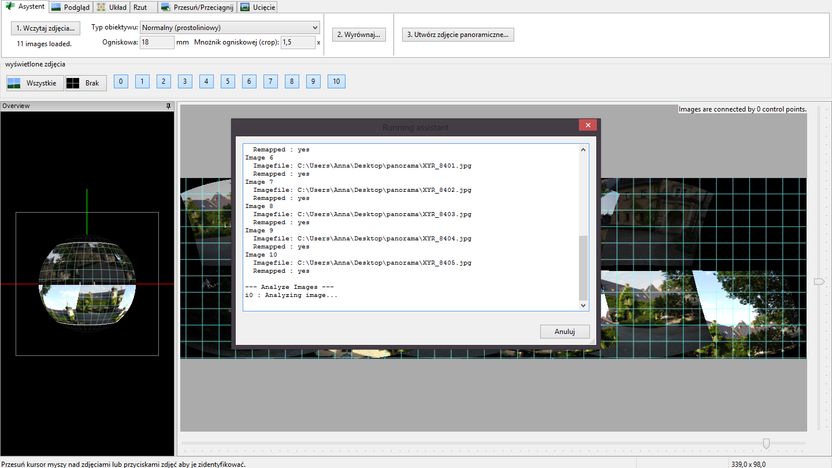Open the Przesuń/Przeciągnij tab
This screenshot has width=832, height=468.
coord(197,7)
